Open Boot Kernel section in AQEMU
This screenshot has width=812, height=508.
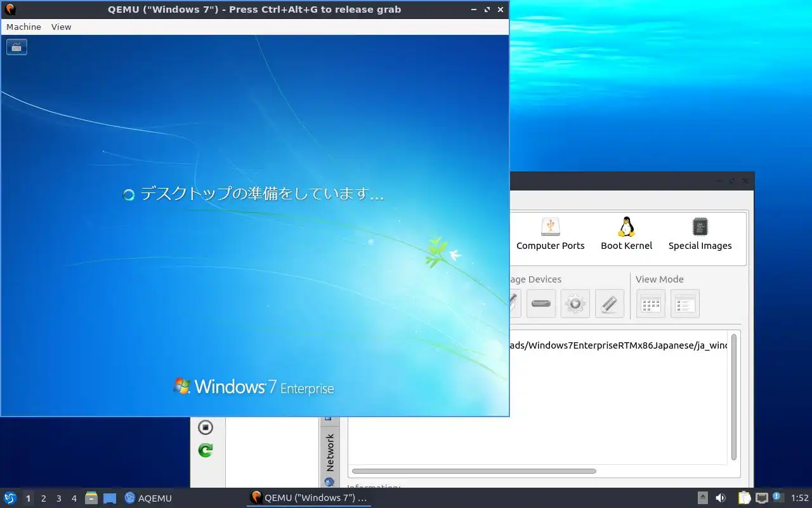click(626, 234)
